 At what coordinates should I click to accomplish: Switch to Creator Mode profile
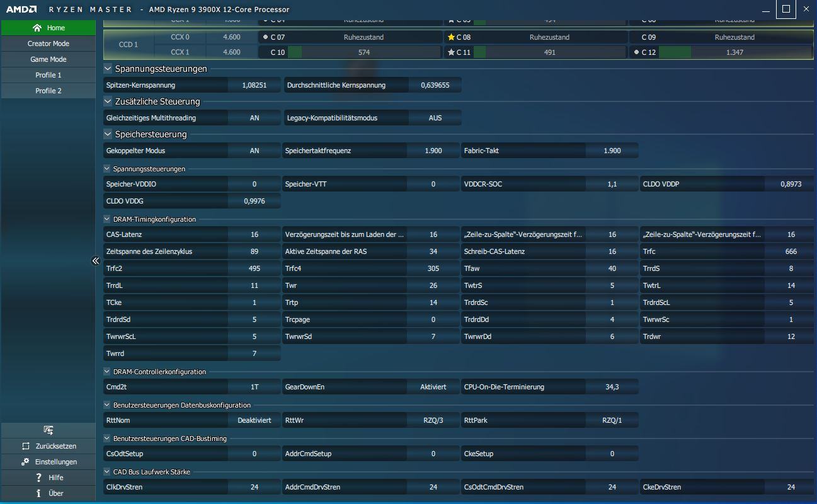pos(49,43)
